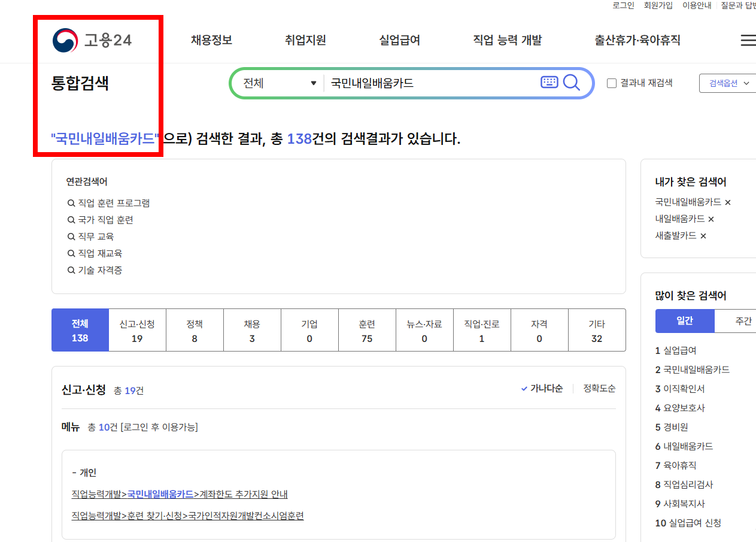Select the 전체 138 tab

click(80, 330)
